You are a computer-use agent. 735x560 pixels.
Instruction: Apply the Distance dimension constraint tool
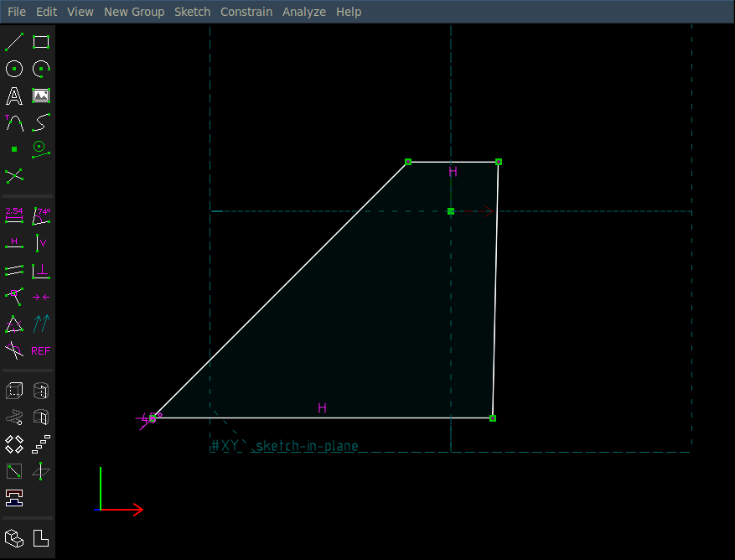(14, 215)
